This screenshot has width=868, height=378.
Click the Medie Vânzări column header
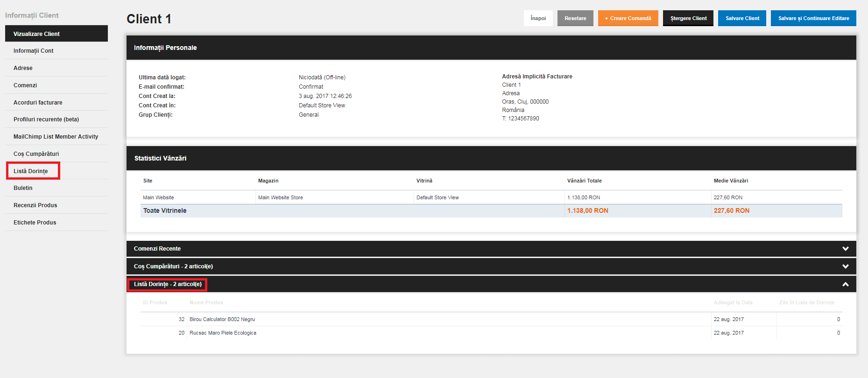(731, 181)
